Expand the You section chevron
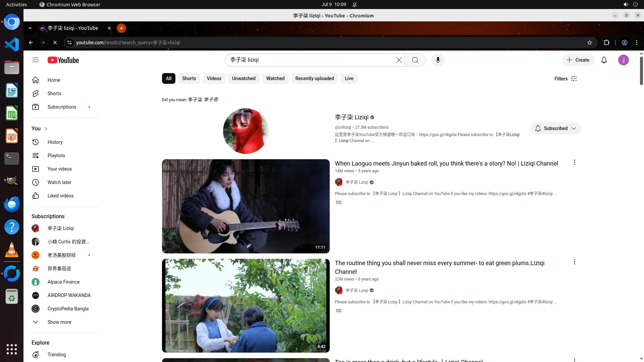This screenshot has width=644, height=362. pos(46,129)
